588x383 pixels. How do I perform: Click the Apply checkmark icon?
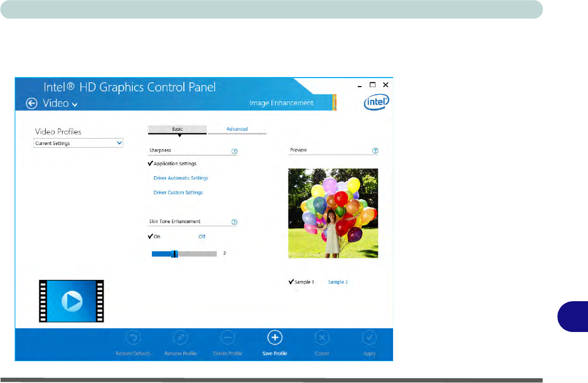point(369,338)
